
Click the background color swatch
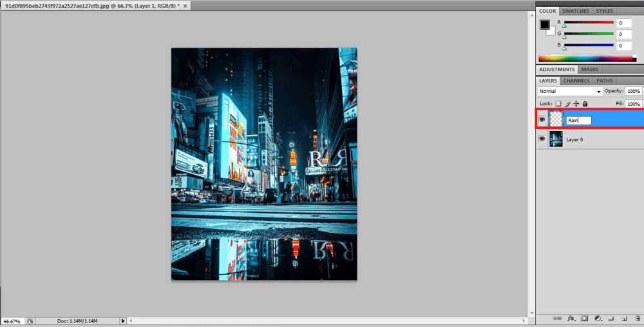[x=551, y=32]
